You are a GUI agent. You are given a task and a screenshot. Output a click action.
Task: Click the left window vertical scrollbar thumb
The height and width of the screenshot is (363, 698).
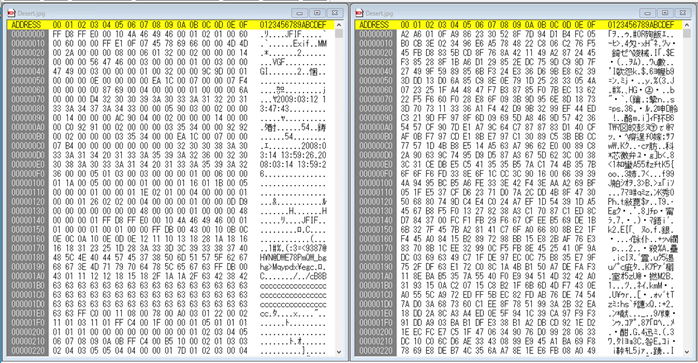[x=339, y=34]
